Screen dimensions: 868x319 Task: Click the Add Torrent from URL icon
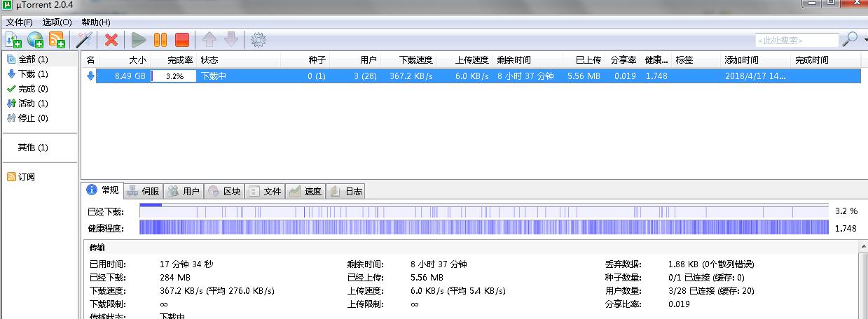(x=35, y=40)
